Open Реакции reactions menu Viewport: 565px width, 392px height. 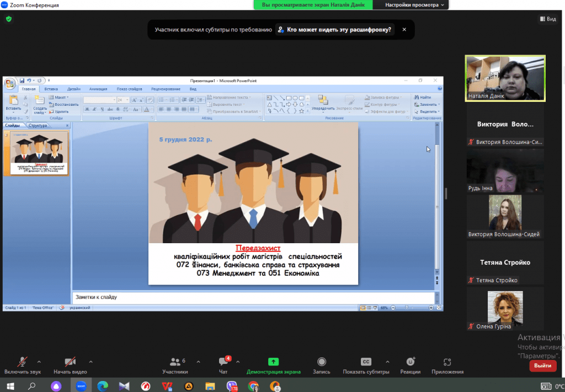point(410,365)
